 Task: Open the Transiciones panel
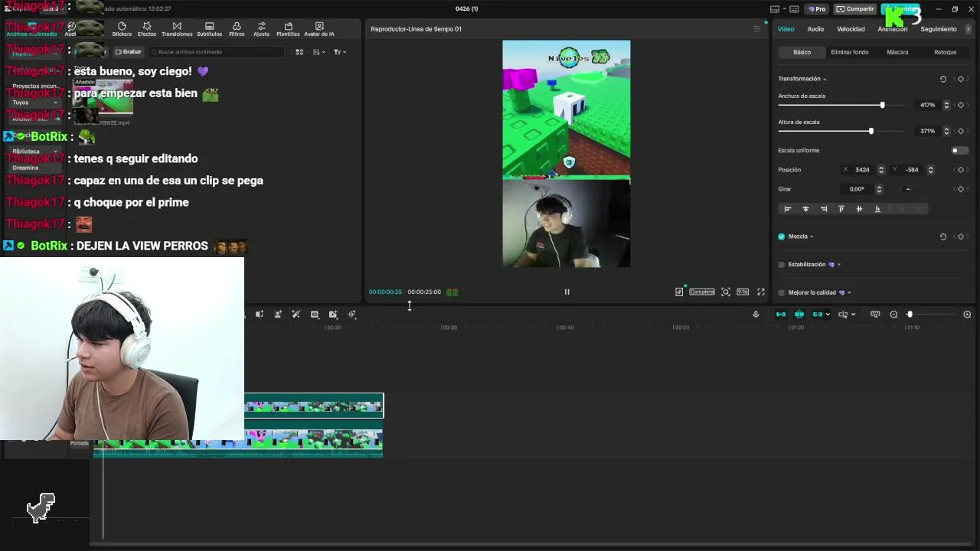pyautogui.click(x=177, y=29)
